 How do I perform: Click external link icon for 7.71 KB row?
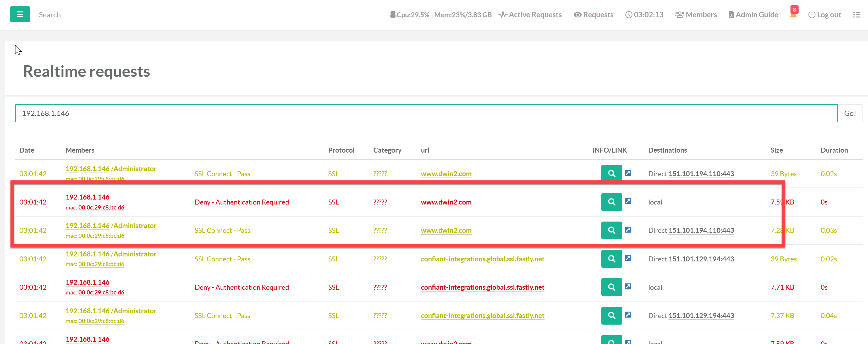coord(628,286)
